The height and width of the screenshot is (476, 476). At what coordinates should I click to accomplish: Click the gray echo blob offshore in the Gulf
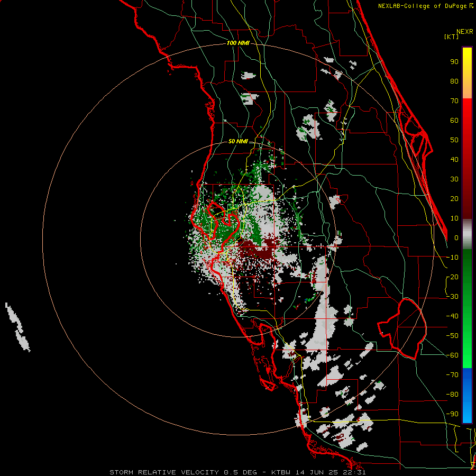[x=17, y=327]
